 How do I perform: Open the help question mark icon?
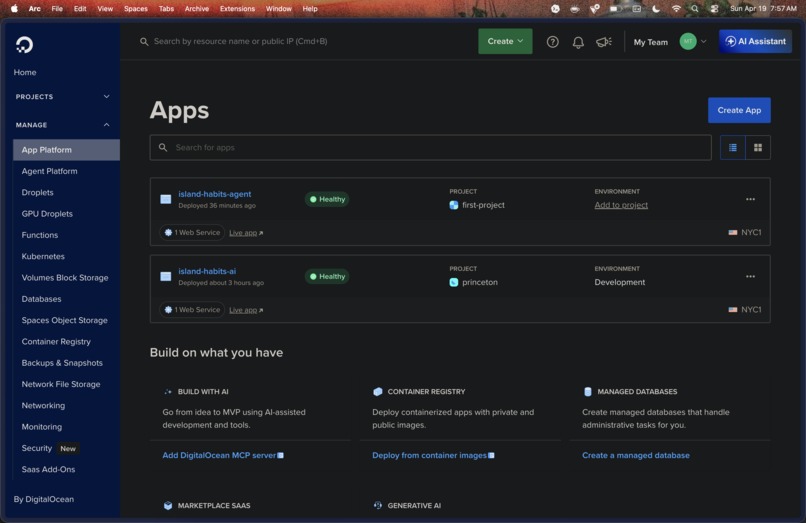(x=553, y=42)
